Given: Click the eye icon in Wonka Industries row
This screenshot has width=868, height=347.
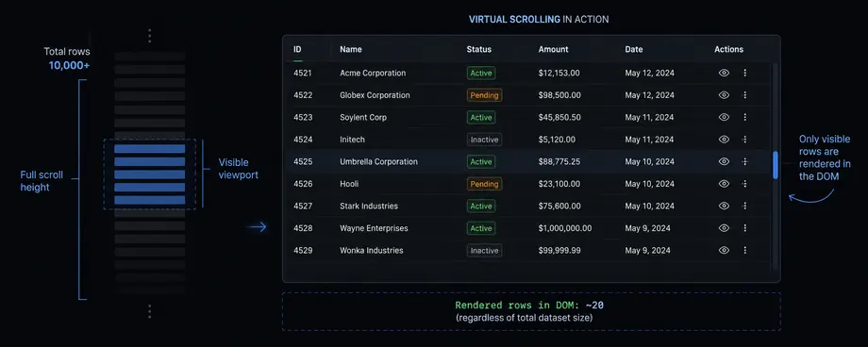Looking at the screenshot, I should point(724,250).
